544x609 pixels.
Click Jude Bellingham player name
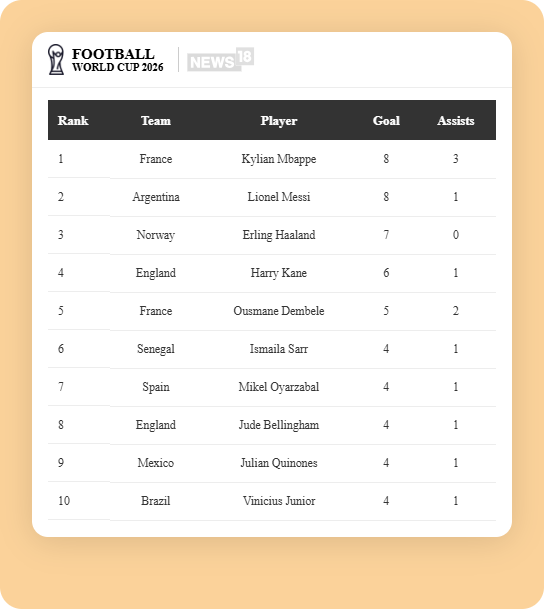(x=279, y=425)
